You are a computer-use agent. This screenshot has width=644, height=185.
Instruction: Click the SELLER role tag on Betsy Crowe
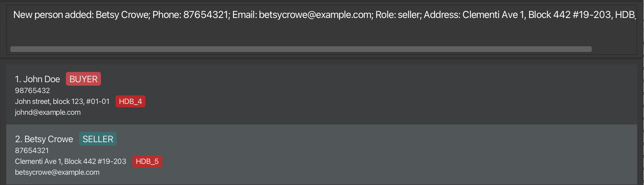tap(98, 139)
